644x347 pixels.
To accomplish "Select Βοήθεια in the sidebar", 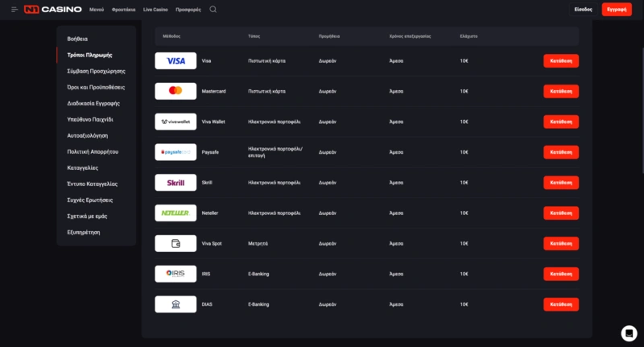I will pos(77,39).
